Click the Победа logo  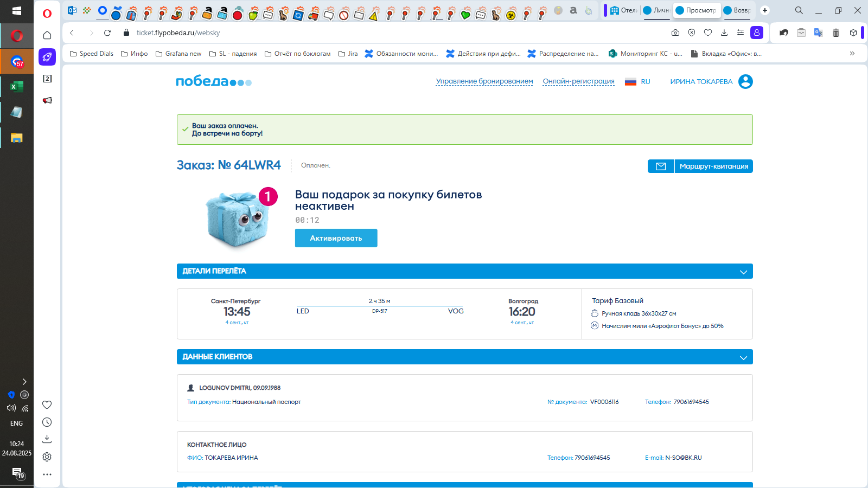click(x=214, y=81)
